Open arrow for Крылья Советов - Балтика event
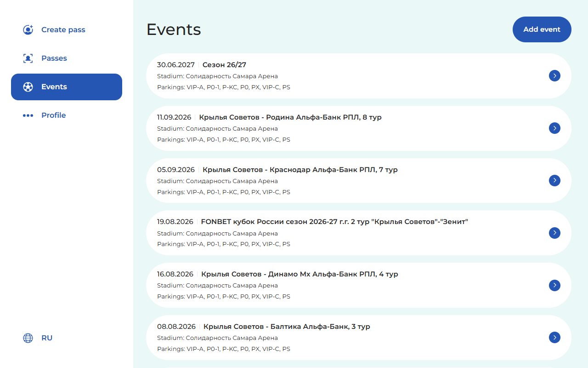 [x=554, y=338]
